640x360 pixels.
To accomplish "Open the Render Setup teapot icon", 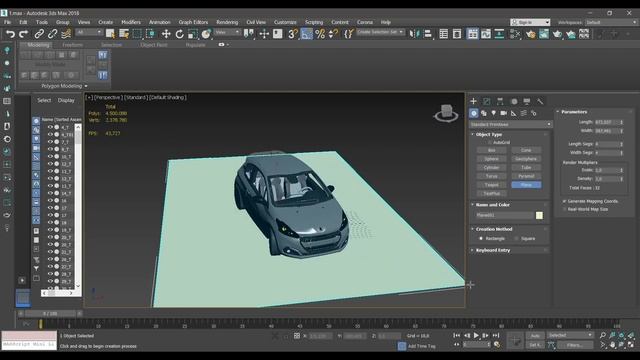I will point(531,34).
